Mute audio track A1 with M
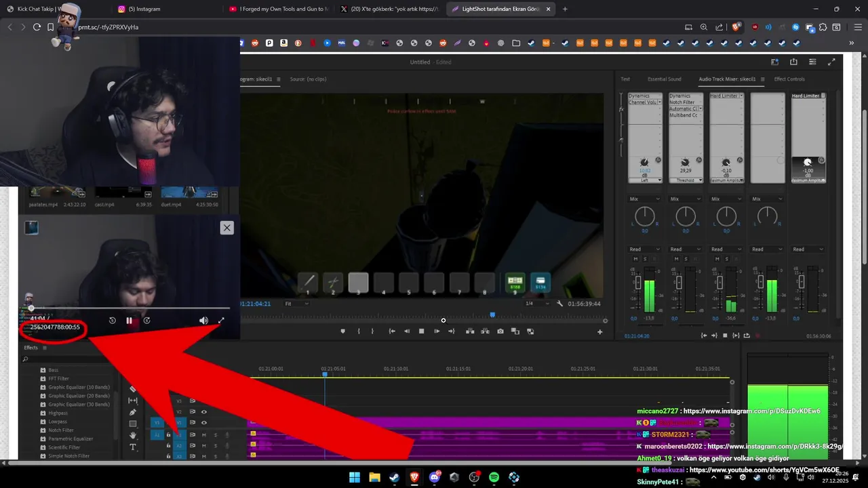The height and width of the screenshot is (488, 868). click(x=204, y=435)
